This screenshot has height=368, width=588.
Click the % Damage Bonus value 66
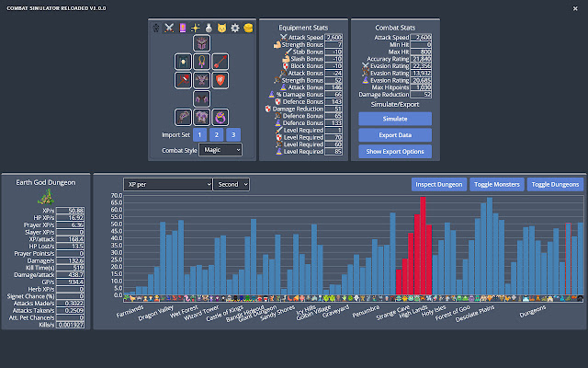coord(334,94)
